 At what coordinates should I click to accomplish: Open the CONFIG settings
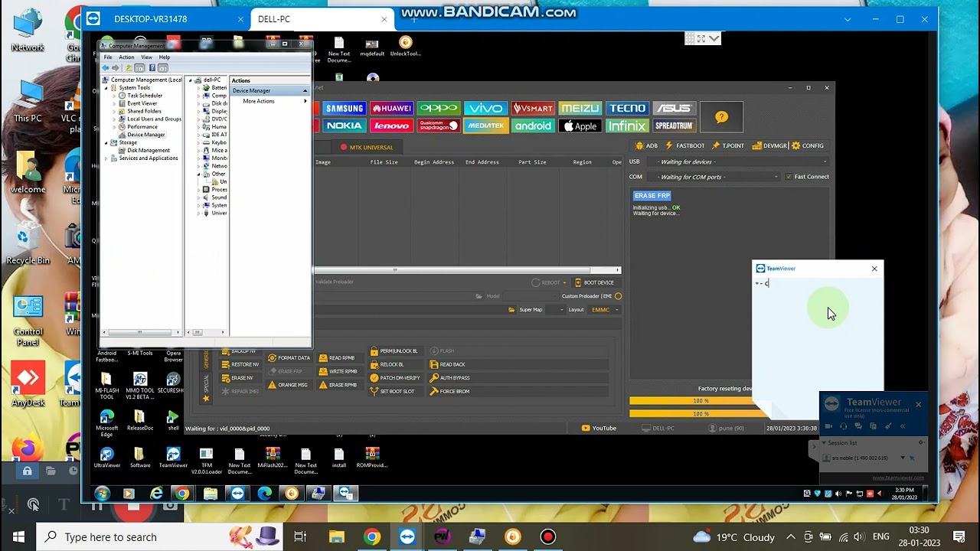point(808,145)
